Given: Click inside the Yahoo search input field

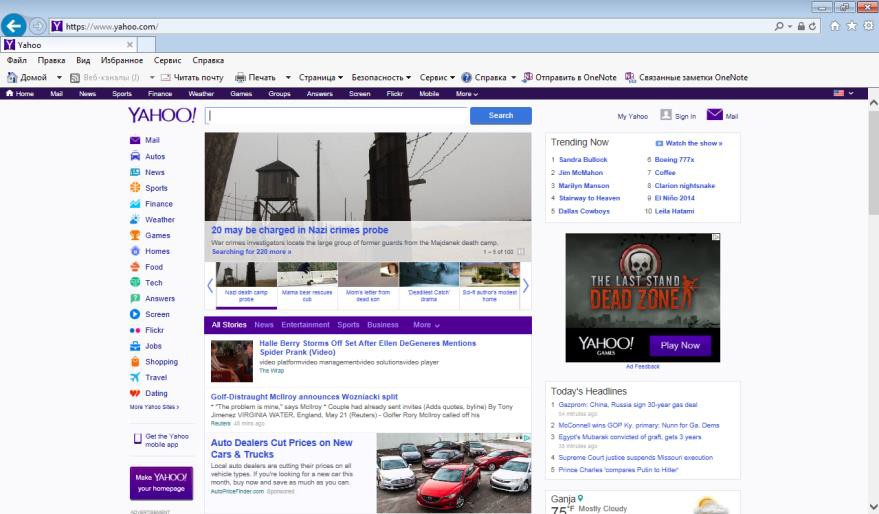Looking at the screenshot, I should point(336,115).
